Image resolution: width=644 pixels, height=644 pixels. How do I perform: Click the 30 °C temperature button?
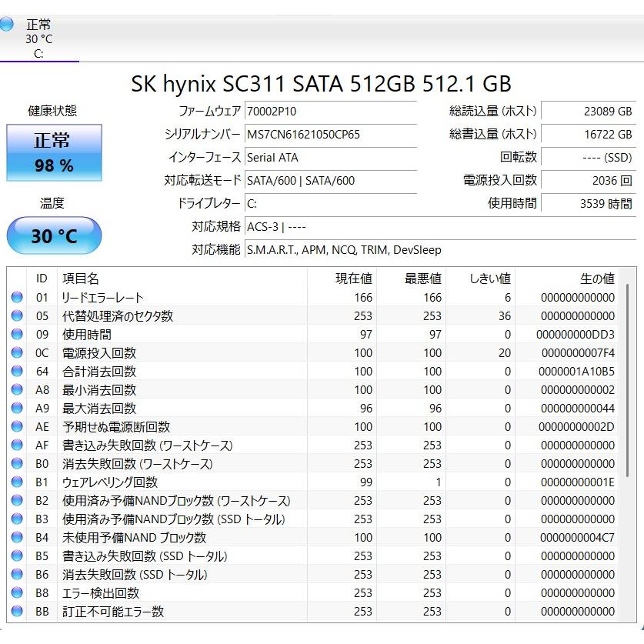click(x=54, y=235)
